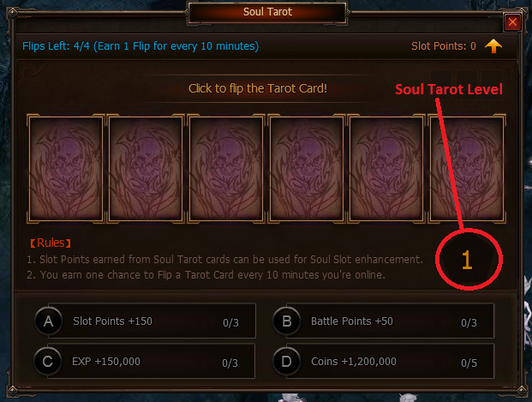Click the Soul Tarot level number badge
Image resolution: width=532 pixels, height=402 pixels.
[x=467, y=260]
